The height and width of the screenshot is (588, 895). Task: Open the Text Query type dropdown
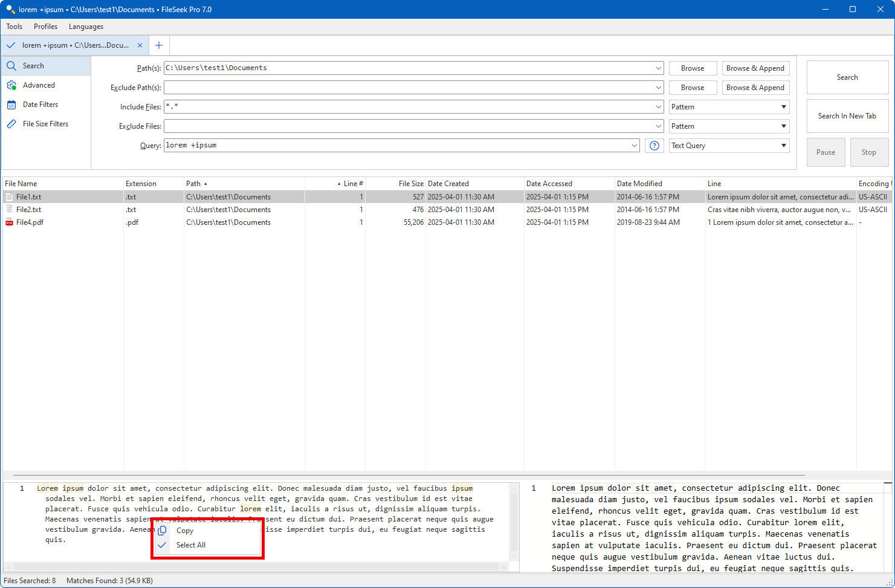pos(729,146)
